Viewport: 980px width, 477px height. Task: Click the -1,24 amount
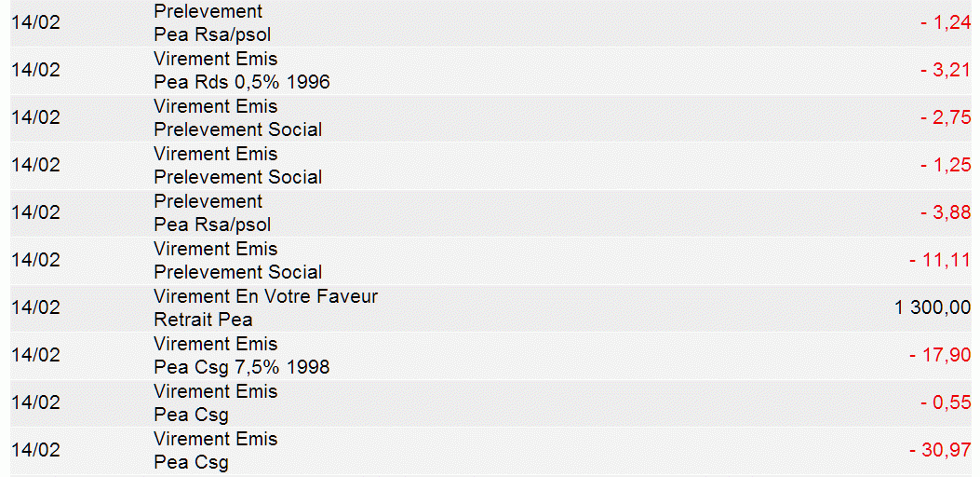click(946, 23)
